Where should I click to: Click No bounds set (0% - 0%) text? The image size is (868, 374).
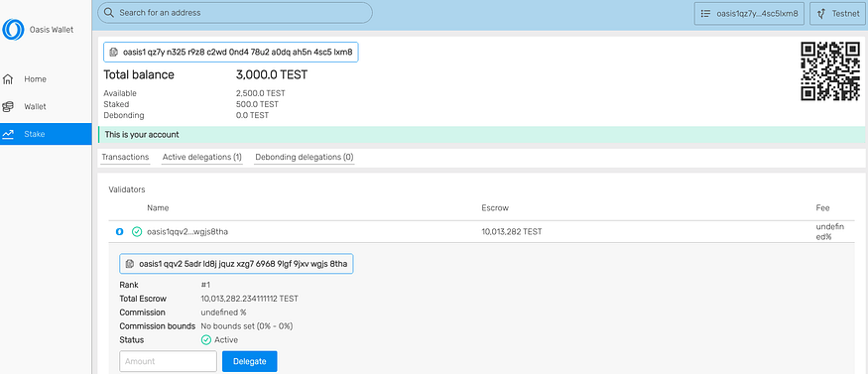246,325
